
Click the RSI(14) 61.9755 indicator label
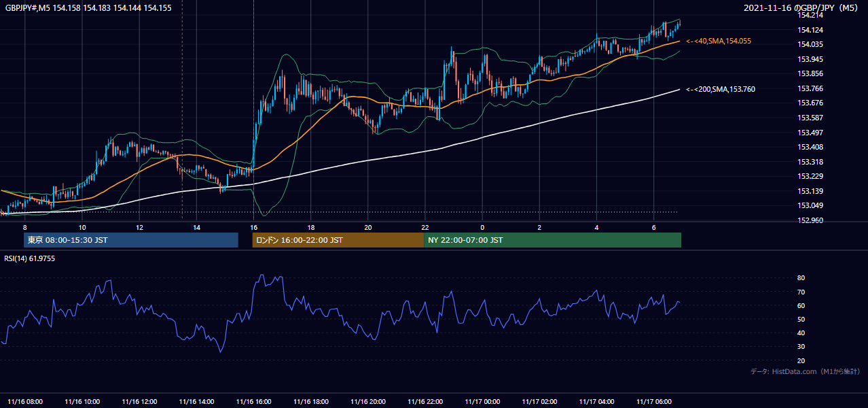(x=30, y=258)
